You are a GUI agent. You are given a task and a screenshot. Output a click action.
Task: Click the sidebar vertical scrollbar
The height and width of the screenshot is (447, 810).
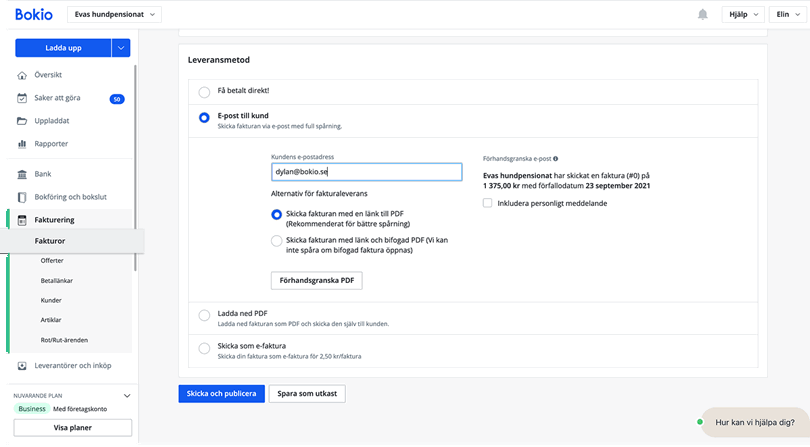135,168
